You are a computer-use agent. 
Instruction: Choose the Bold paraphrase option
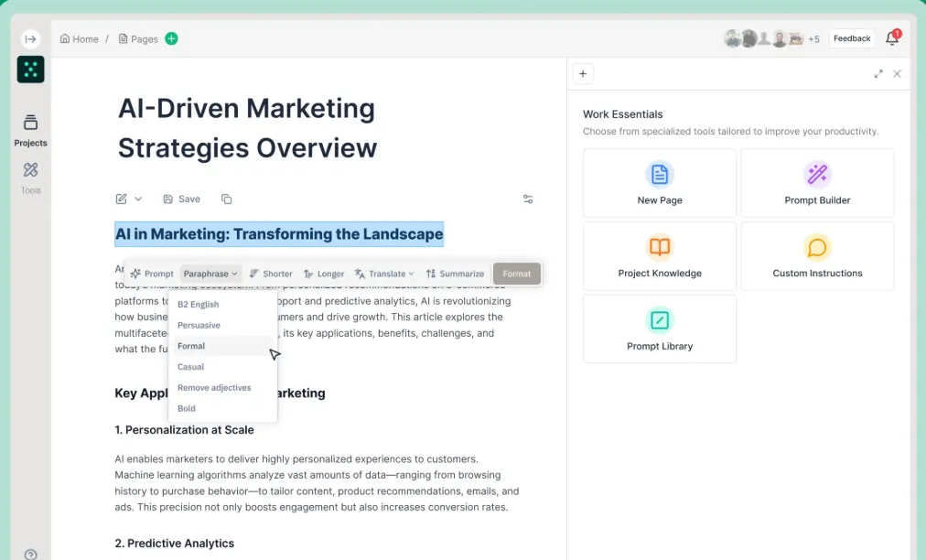coord(222,408)
